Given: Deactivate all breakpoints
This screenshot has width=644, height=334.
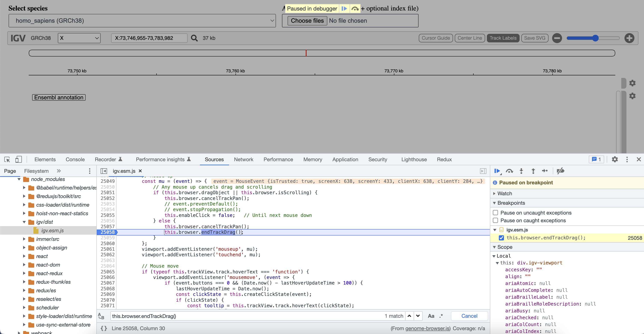Looking at the screenshot, I should click(x=561, y=171).
